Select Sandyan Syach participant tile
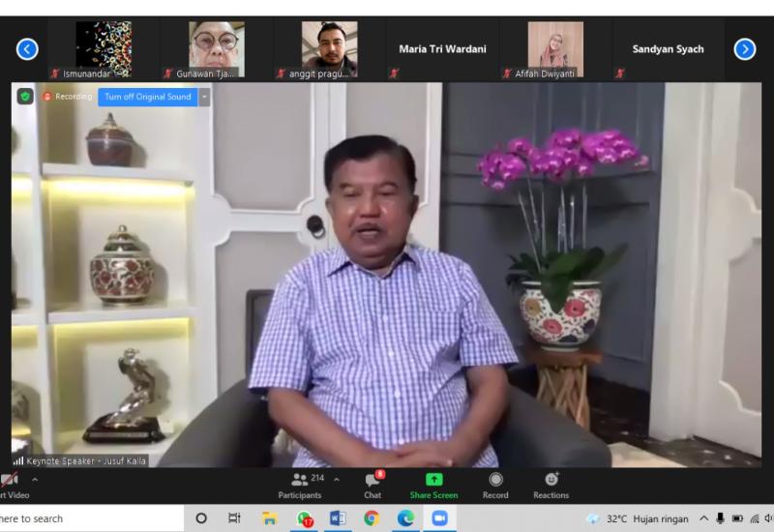The image size is (774, 532). coord(669,49)
